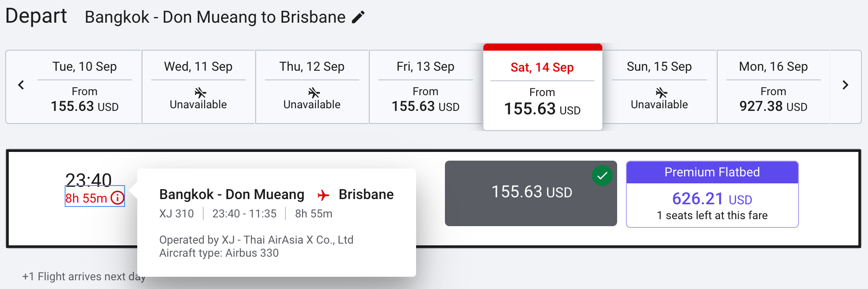Image resolution: width=868 pixels, height=289 pixels.
Task: Select the Fri, 13 Sep date tab
Action: pos(425,87)
